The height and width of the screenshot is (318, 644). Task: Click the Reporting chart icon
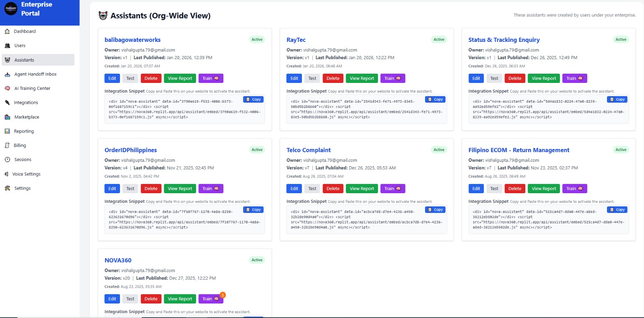7,131
